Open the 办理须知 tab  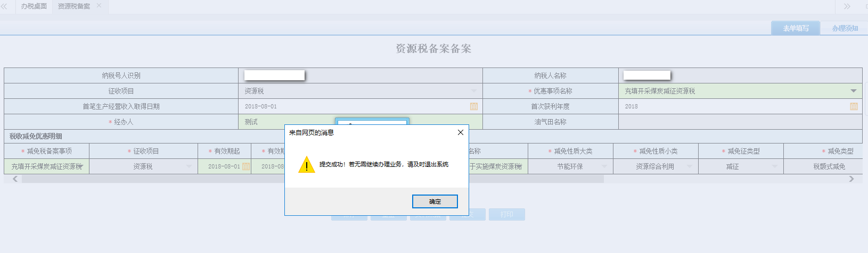click(845, 28)
